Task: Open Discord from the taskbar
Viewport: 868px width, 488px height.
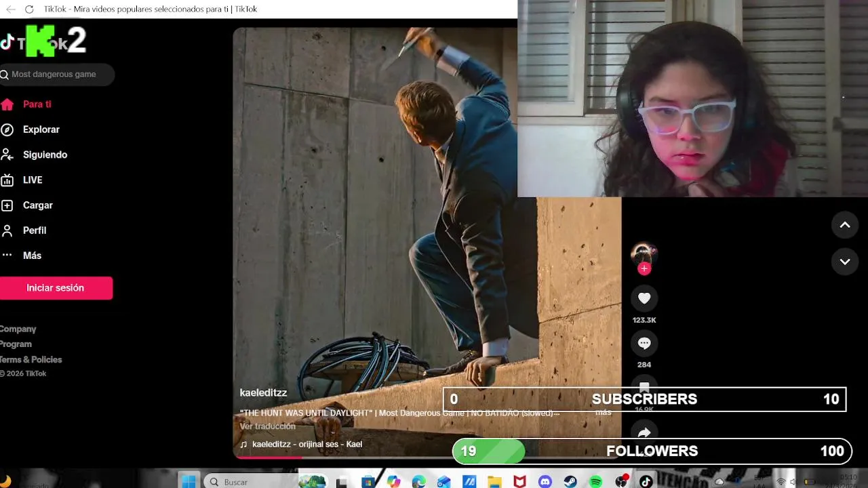Action: tap(545, 481)
